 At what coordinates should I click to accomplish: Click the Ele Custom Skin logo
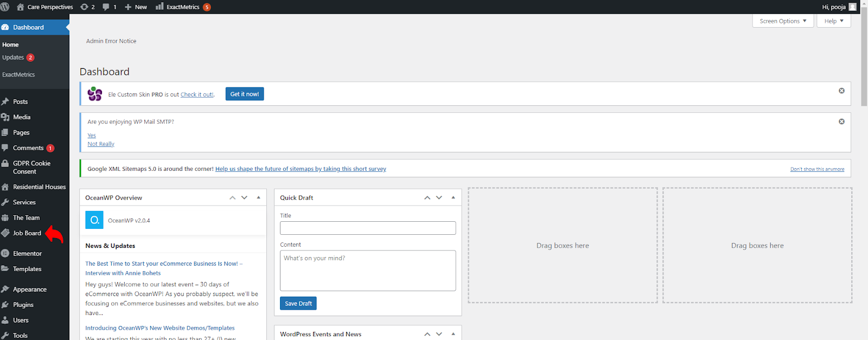click(95, 94)
